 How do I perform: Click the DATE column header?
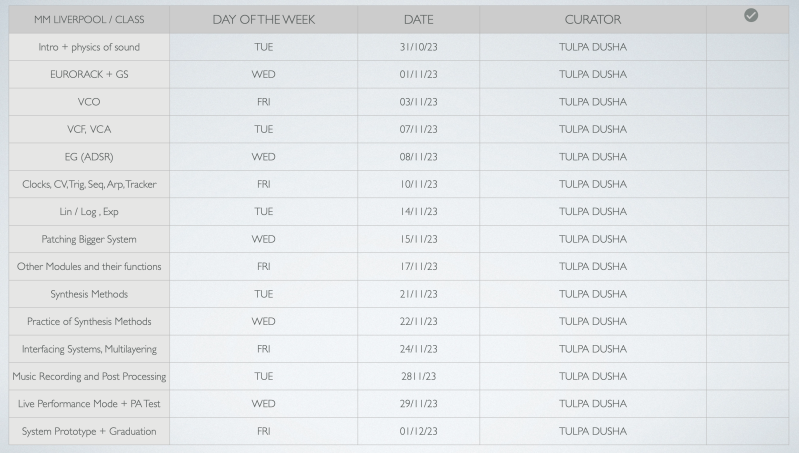tap(418, 20)
